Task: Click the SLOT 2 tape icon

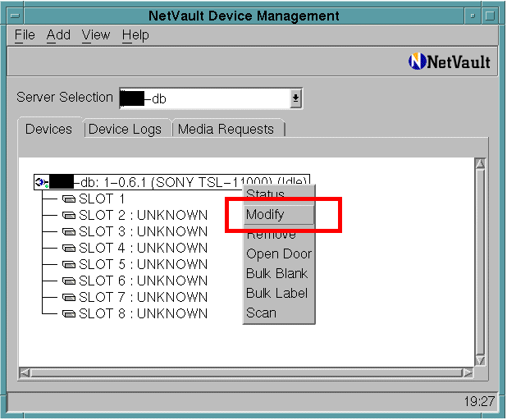Action: tap(69, 216)
